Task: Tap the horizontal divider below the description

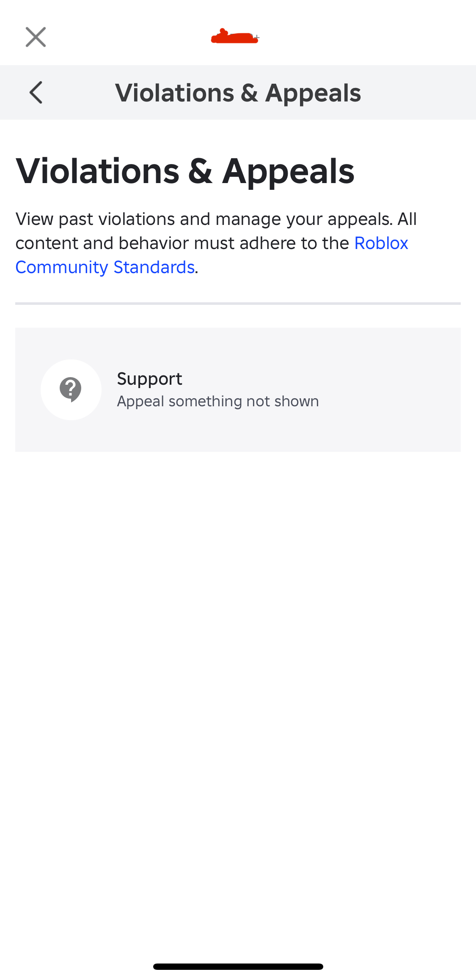Action: pyautogui.click(x=238, y=304)
